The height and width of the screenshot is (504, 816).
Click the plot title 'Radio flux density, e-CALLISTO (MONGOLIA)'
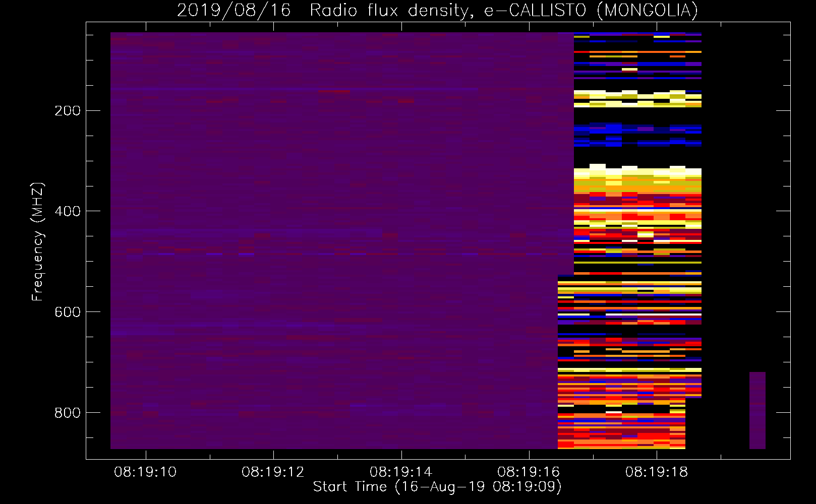[x=504, y=10]
